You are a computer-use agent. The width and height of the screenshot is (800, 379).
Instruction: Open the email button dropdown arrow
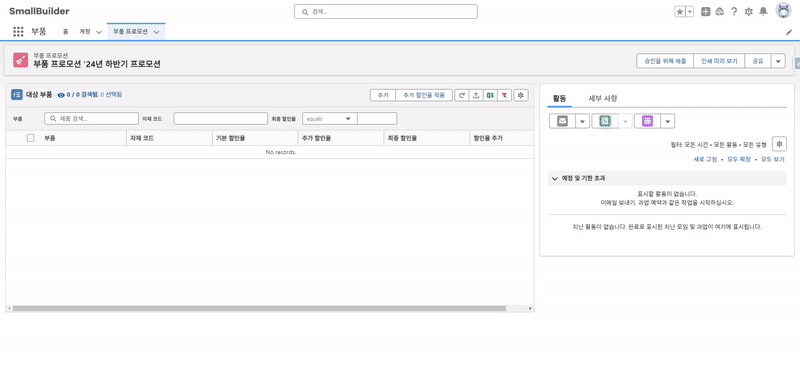click(x=582, y=121)
